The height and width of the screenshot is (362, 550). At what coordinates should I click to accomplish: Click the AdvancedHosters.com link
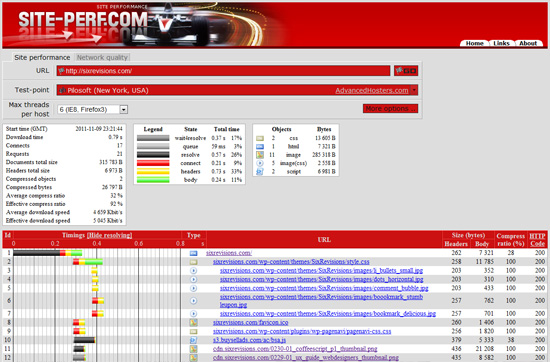point(372,90)
